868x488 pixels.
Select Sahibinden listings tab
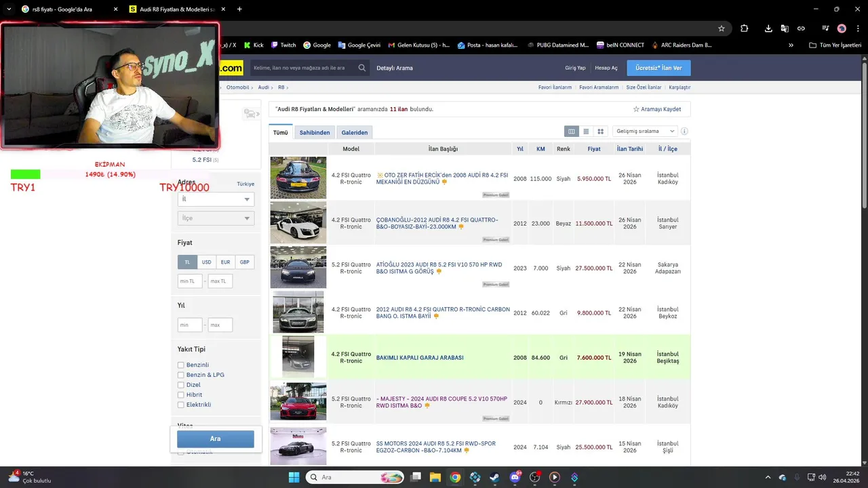(315, 133)
